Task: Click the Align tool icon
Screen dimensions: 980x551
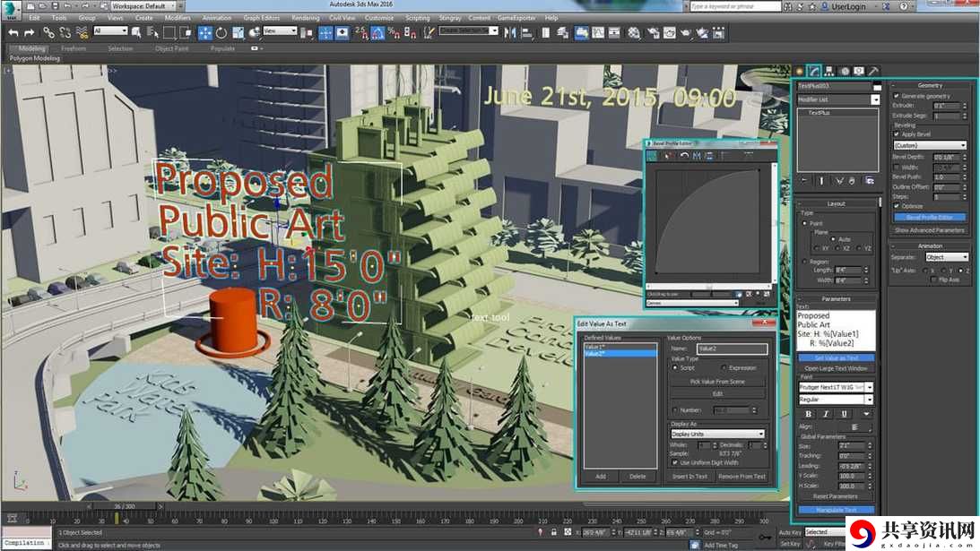Action: click(527, 32)
